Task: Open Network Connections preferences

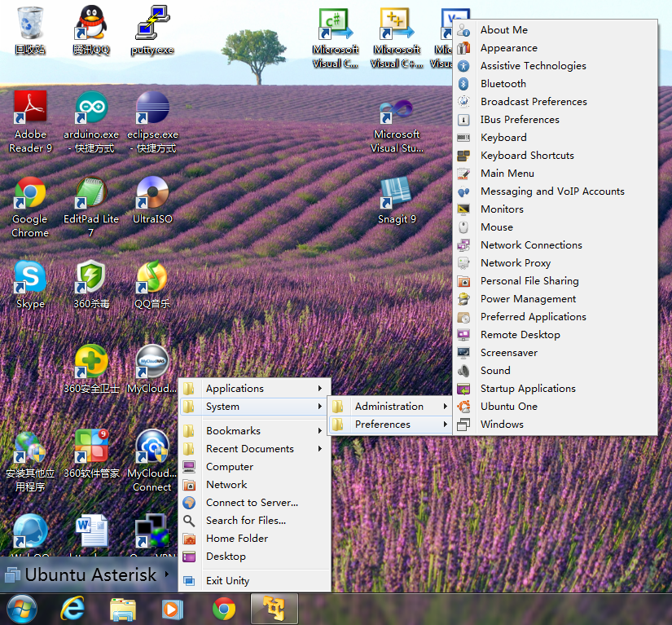Action: click(x=555, y=245)
